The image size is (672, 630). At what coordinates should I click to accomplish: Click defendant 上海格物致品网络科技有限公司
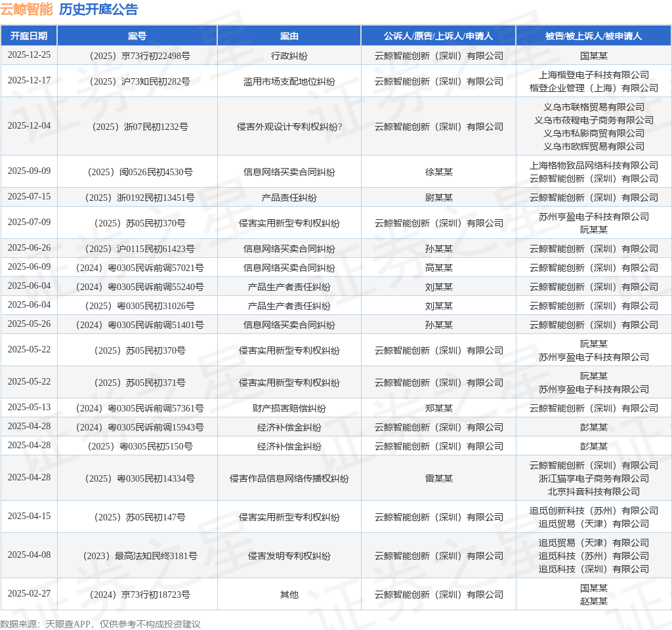(593, 165)
